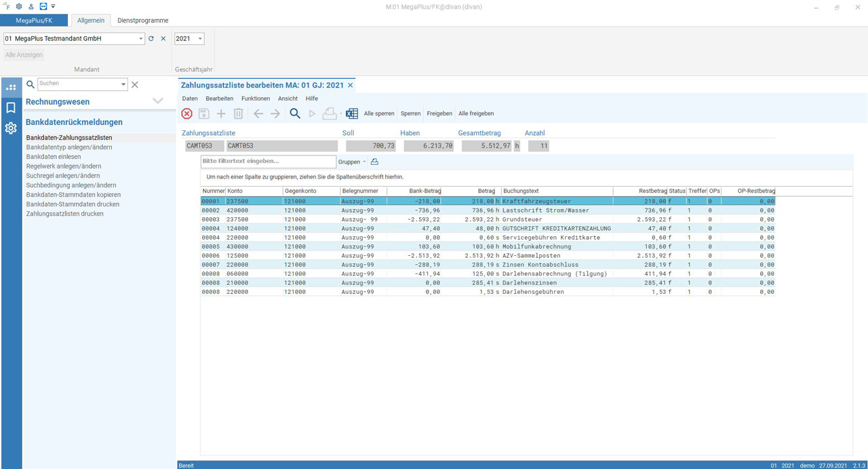Image resolution: width=868 pixels, height=469 pixels.
Task: Select the Allgemein ribbon tab
Action: [90, 20]
